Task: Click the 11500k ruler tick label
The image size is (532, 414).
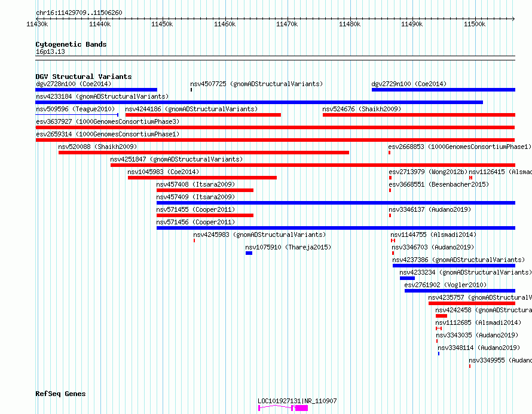Action: point(475,25)
